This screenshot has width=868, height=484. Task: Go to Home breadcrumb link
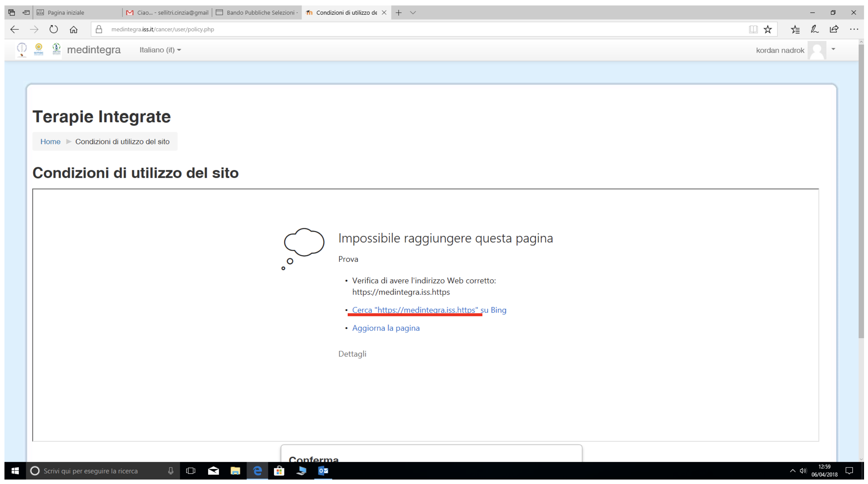(50, 142)
